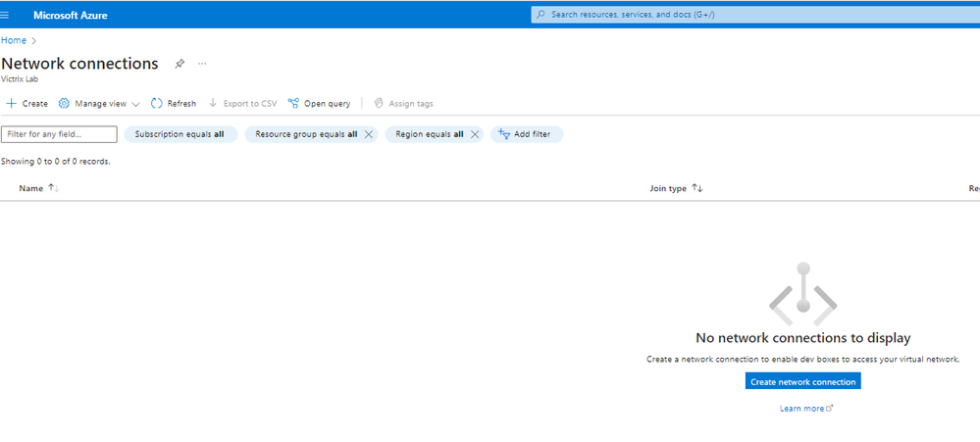Sort by Name column arrows
980x442 pixels.
pyautogui.click(x=53, y=188)
